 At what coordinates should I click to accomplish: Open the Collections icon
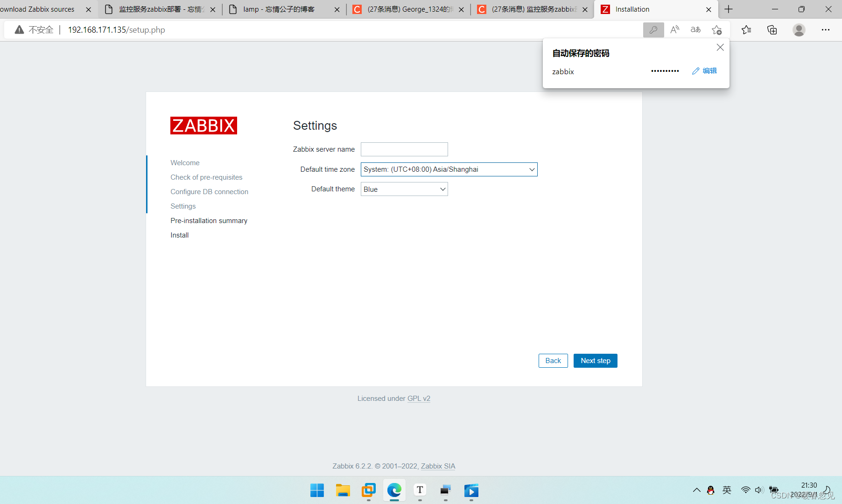(772, 30)
